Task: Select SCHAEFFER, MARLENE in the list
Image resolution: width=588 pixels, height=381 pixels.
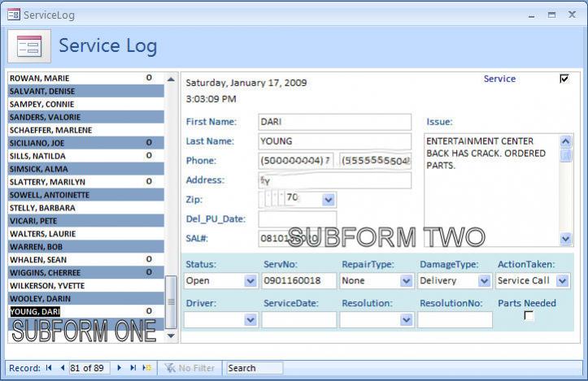Action: (x=86, y=130)
